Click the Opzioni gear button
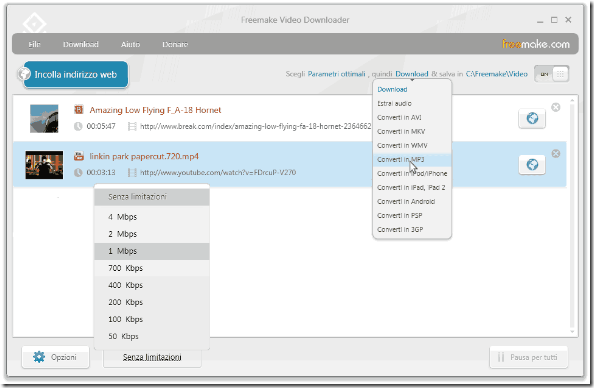Screen dimensions: 594x388 click(x=56, y=357)
